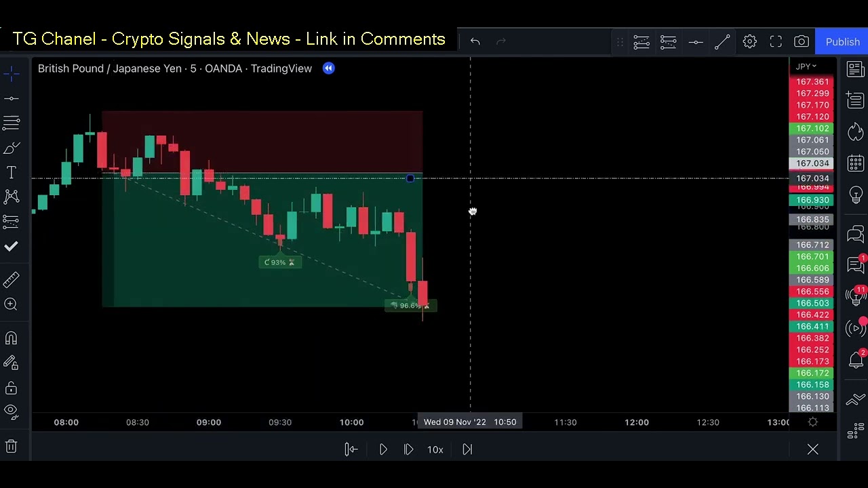Open price scale settings gear

point(812,422)
